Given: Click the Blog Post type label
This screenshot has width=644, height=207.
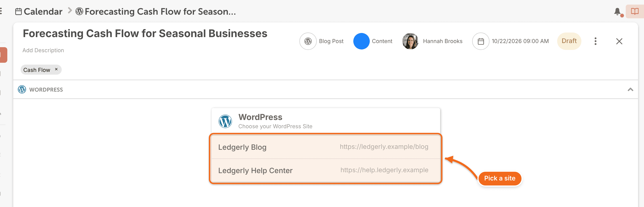Looking at the screenshot, I should [x=331, y=41].
